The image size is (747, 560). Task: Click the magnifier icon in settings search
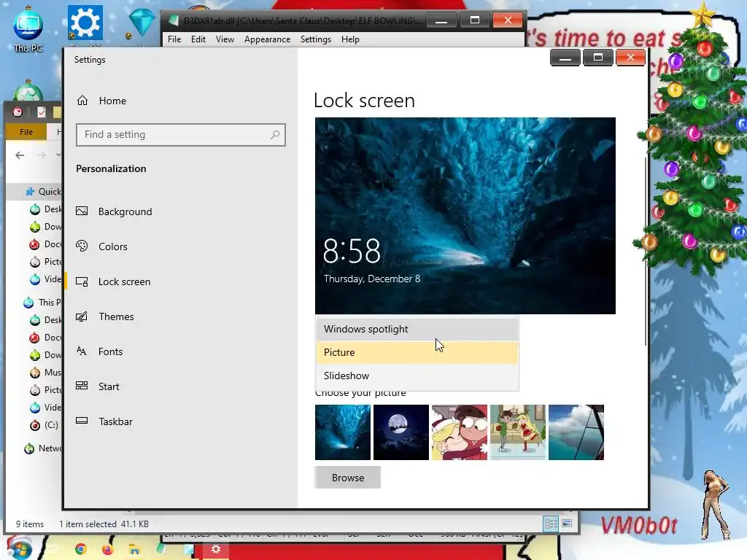tap(275, 135)
